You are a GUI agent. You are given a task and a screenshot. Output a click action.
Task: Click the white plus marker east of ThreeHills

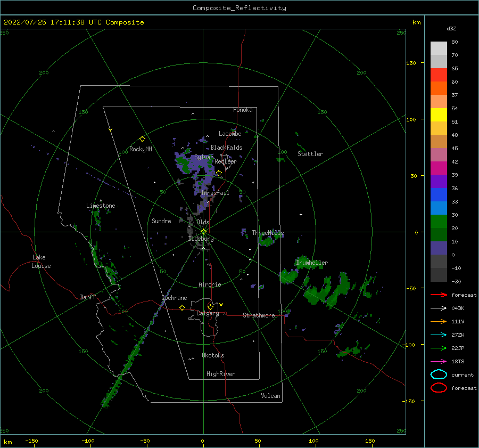pyautogui.click(x=301, y=214)
